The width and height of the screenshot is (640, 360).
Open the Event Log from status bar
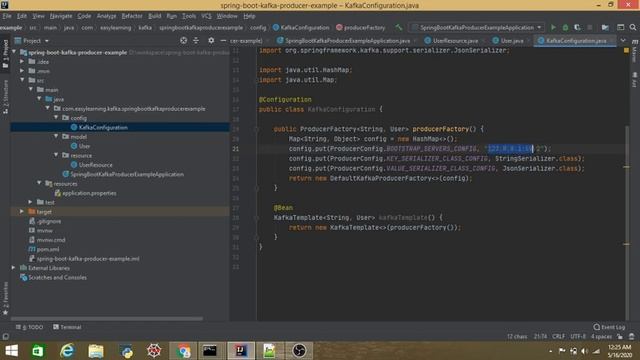(609, 327)
